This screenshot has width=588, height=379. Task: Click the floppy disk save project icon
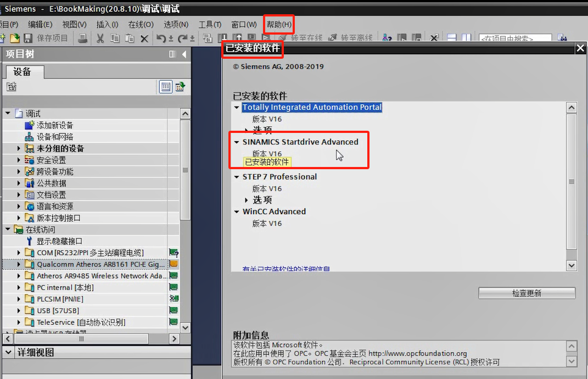click(28, 38)
